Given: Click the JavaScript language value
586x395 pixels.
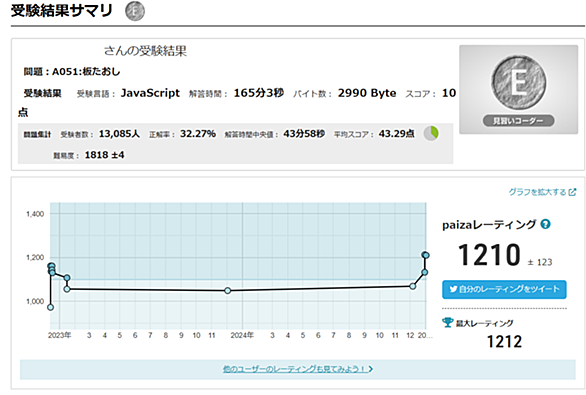Looking at the screenshot, I should (x=150, y=93).
